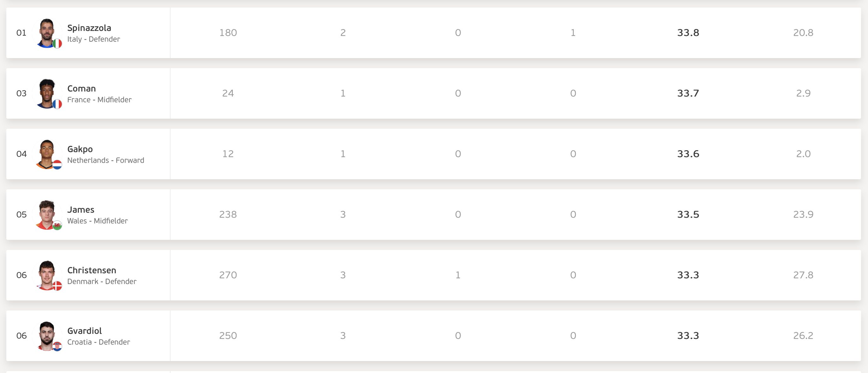Image resolution: width=868 pixels, height=373 pixels.
Task: Open Spinazzola's player photo
Action: (46, 32)
